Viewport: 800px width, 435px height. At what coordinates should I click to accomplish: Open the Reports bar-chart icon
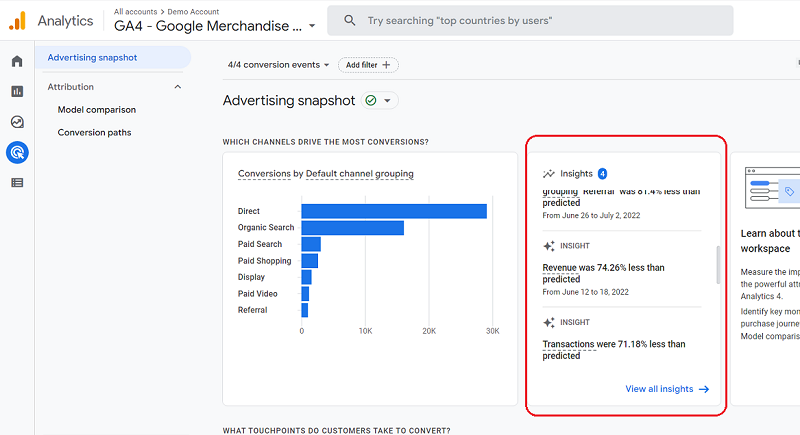tap(17, 91)
